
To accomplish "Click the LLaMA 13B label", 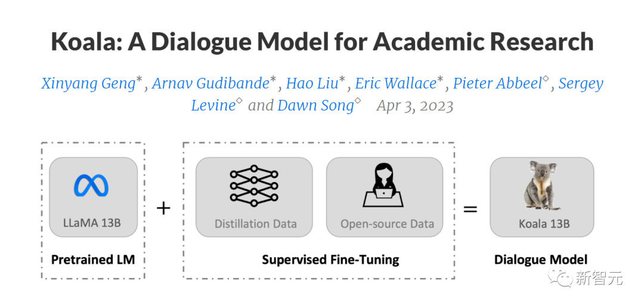I will (92, 224).
